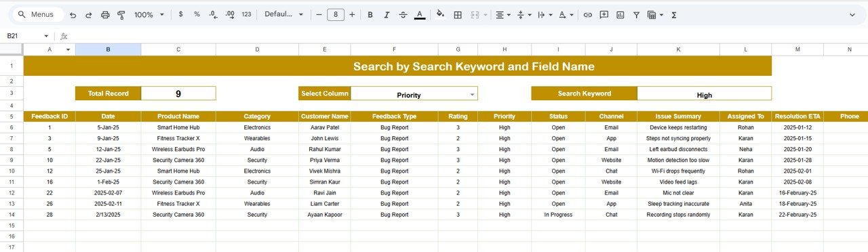Select column K header

click(x=678, y=49)
